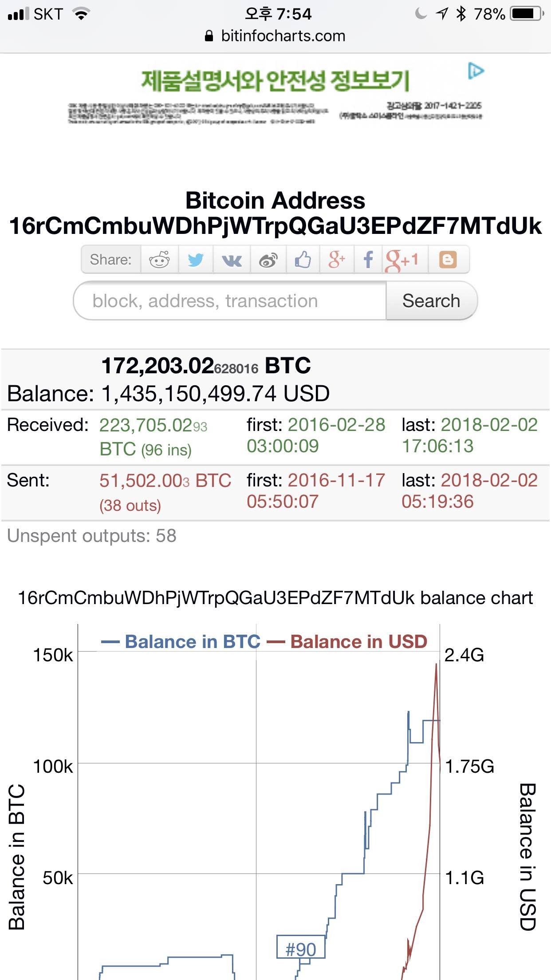The height and width of the screenshot is (980, 551).
Task: Click the block, address, transaction search field
Action: [230, 301]
